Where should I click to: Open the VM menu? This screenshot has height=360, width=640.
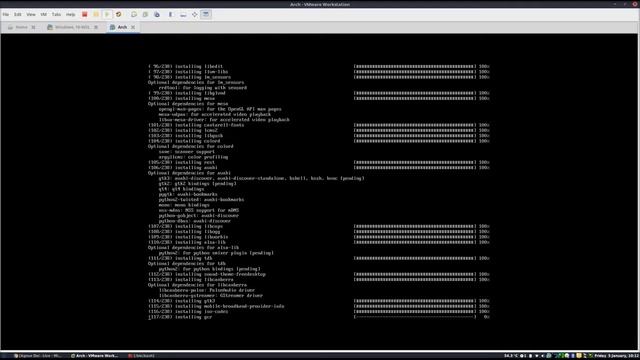43,14
